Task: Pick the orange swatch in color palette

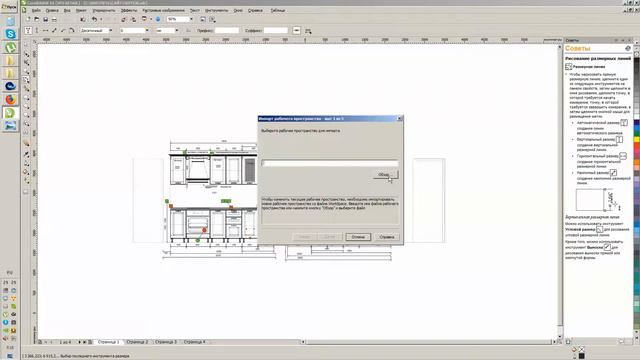Action: point(637,162)
